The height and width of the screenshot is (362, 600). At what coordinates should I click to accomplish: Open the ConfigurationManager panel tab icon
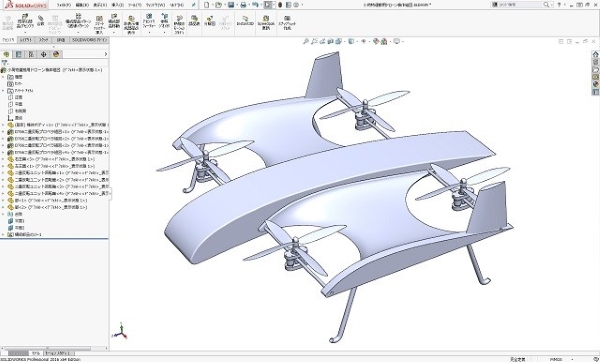(31, 54)
